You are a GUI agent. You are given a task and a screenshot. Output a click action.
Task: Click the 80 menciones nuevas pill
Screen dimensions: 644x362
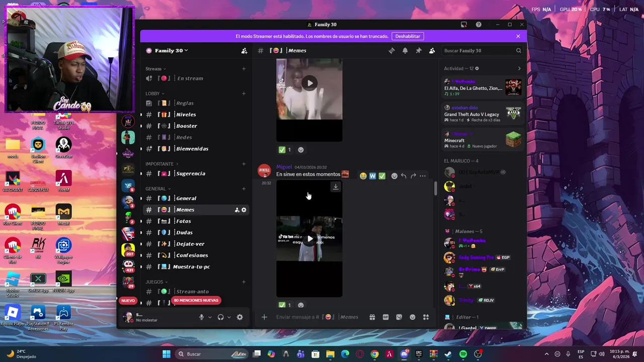point(196,300)
